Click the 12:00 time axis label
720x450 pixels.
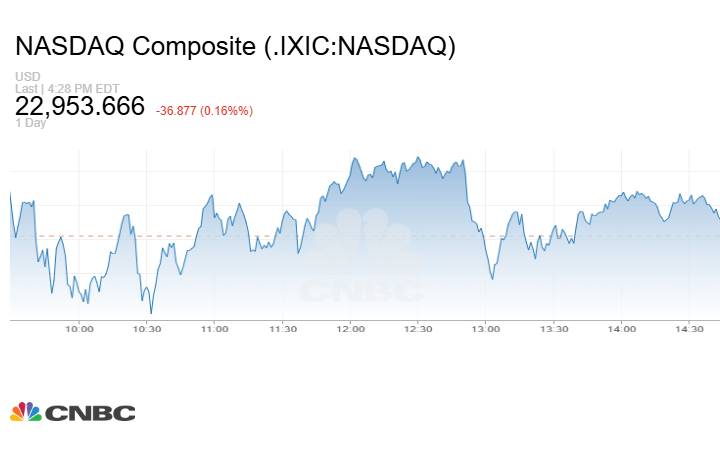350,329
